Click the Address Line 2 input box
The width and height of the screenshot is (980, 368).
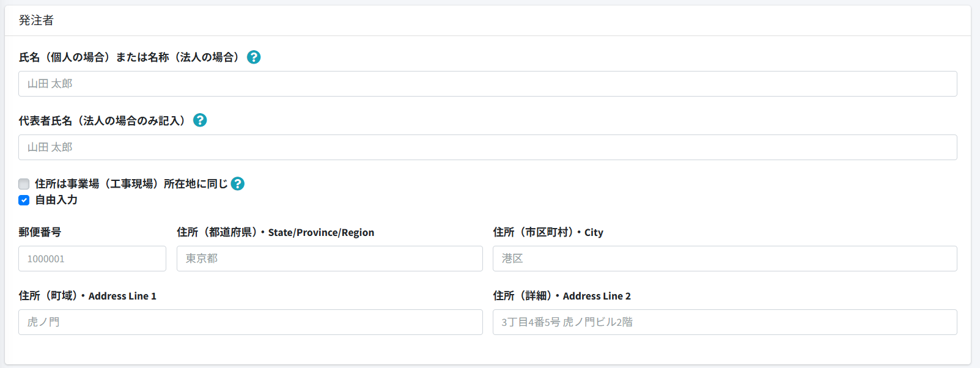coord(724,322)
